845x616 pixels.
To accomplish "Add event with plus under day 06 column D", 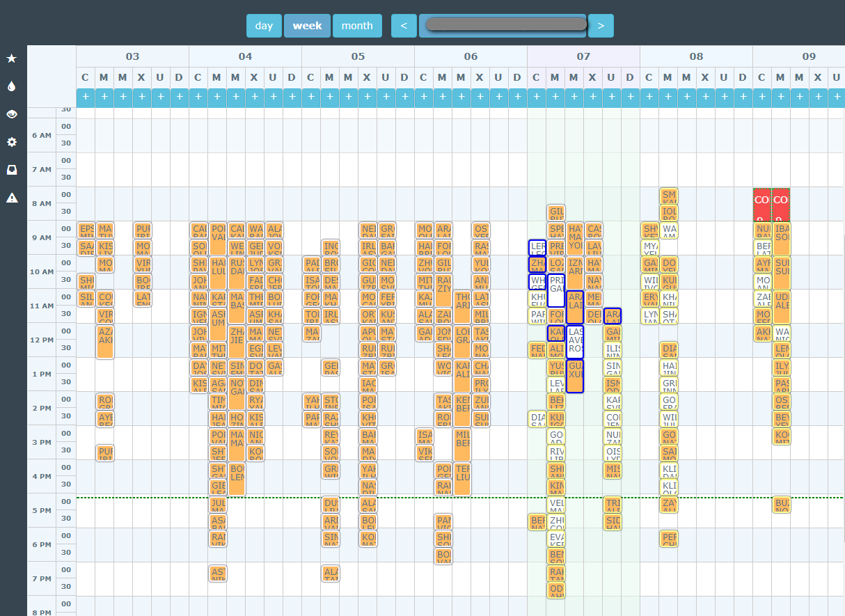I will click(518, 98).
